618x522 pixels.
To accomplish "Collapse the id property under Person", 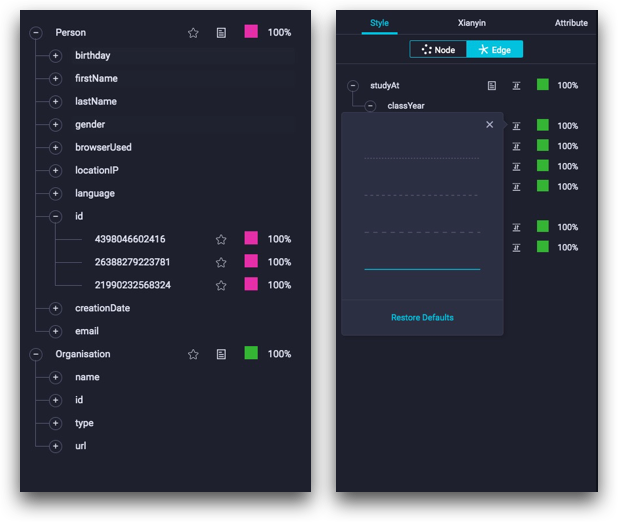I will point(56,216).
